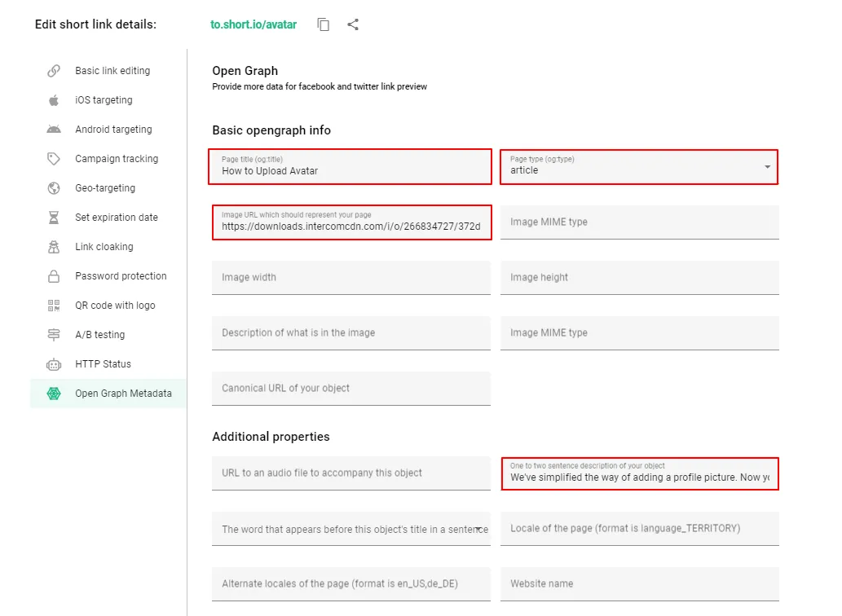Click the share link icon
842x616 pixels.
[x=353, y=24]
